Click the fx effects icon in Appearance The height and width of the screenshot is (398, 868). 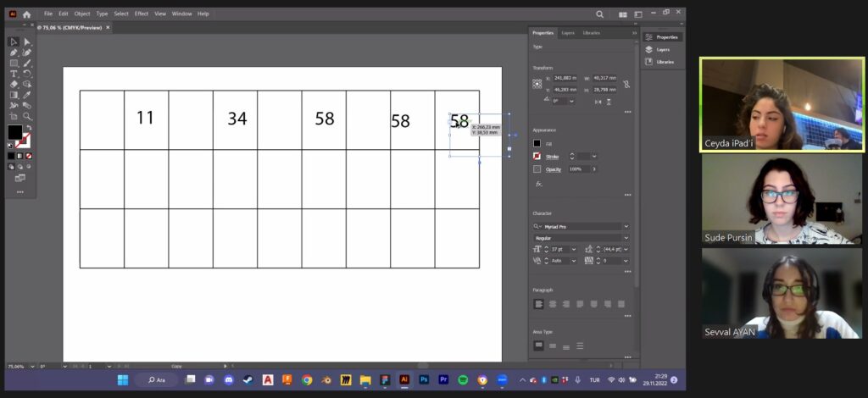pyautogui.click(x=539, y=183)
